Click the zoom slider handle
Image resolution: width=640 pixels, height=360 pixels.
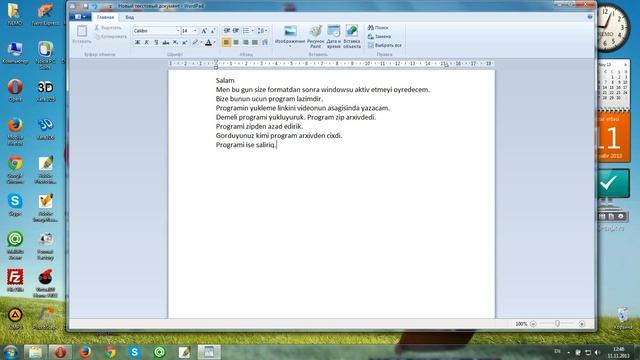click(557, 323)
